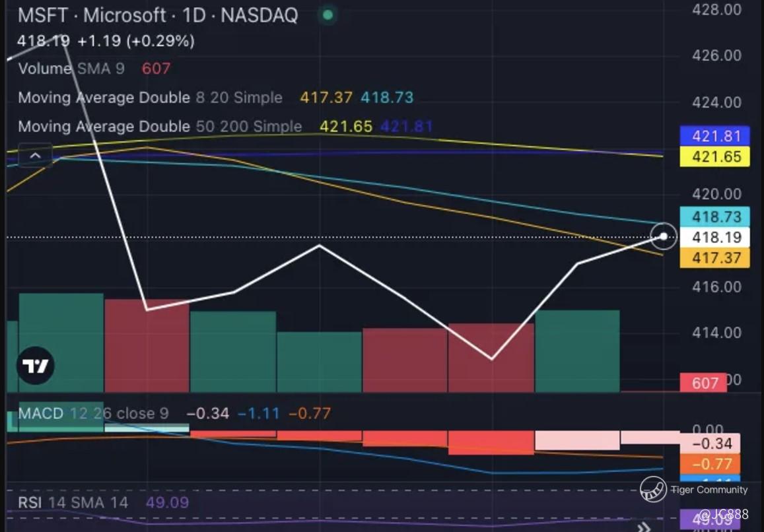Screen dimensions: 764x532
Task: Click the double-arrow scroll-to-latest icon
Action: point(644,527)
